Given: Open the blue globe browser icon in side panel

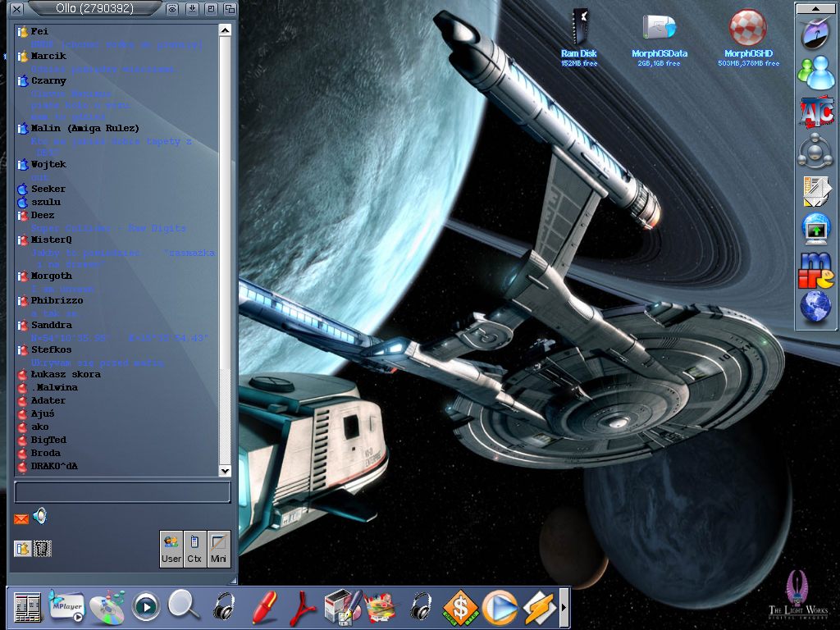Looking at the screenshot, I should [815, 307].
